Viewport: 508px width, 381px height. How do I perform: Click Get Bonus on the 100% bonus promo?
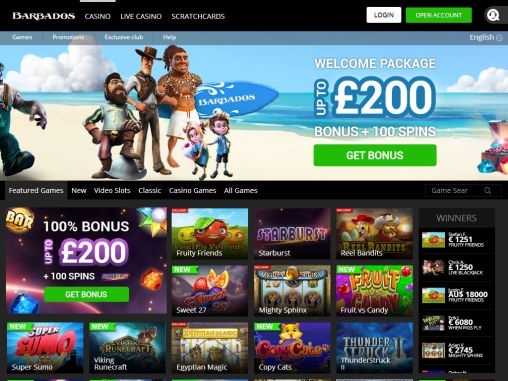pos(86,294)
